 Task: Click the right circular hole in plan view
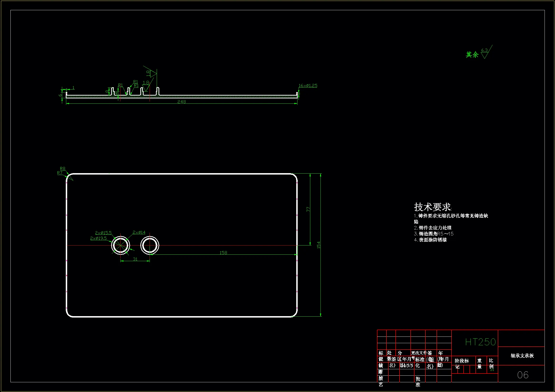[150, 245]
